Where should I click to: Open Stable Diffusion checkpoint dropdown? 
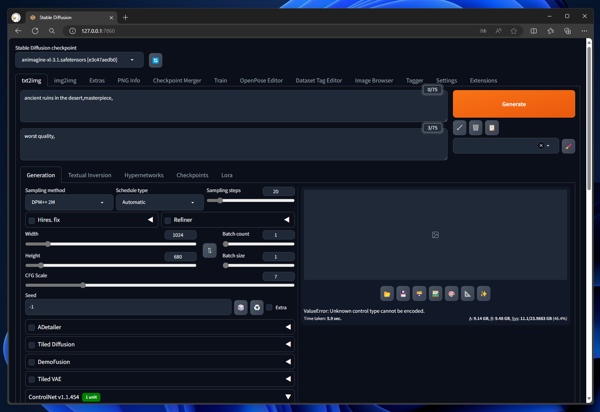79,60
